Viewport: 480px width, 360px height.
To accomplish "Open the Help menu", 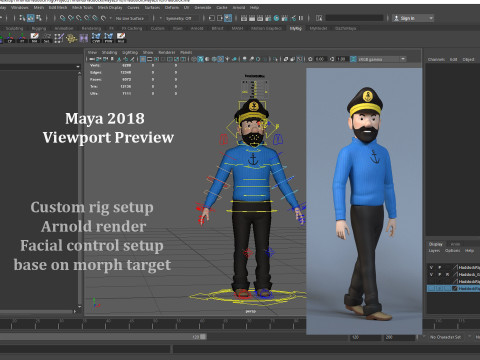I will 254,7.
